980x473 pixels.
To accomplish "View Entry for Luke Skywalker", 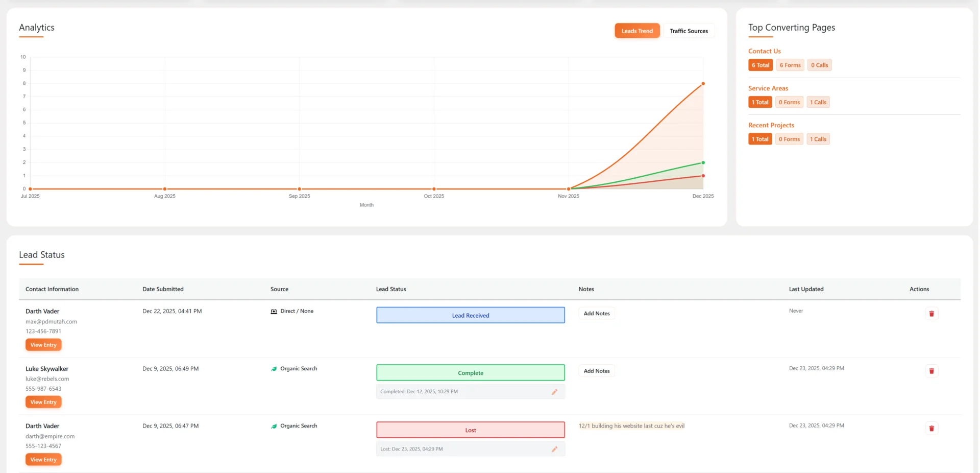I will 43,402.
